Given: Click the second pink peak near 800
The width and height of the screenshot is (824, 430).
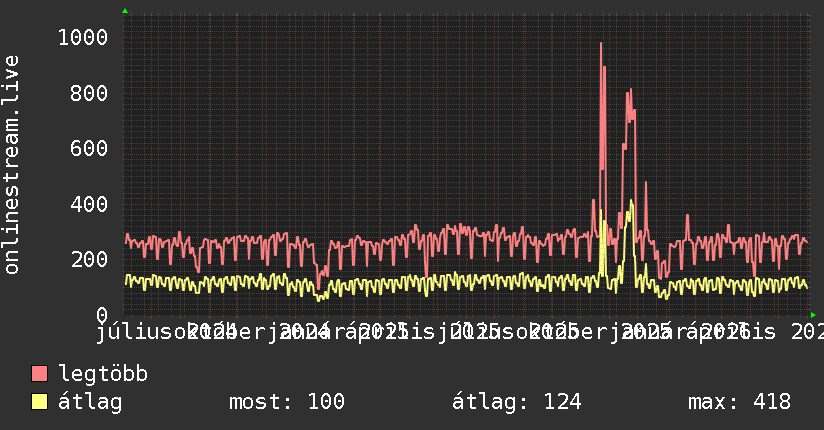Looking at the screenshot, I should (x=631, y=90).
